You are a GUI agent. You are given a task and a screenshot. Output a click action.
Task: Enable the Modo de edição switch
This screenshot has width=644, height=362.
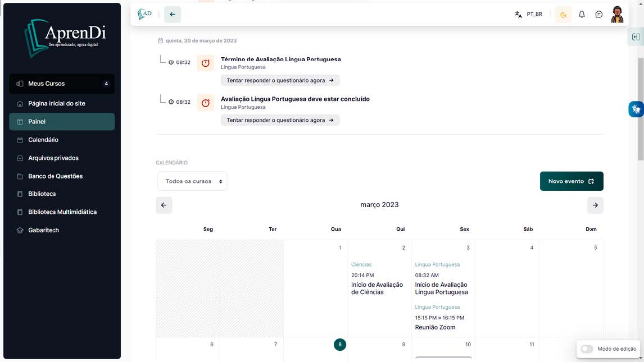587,349
